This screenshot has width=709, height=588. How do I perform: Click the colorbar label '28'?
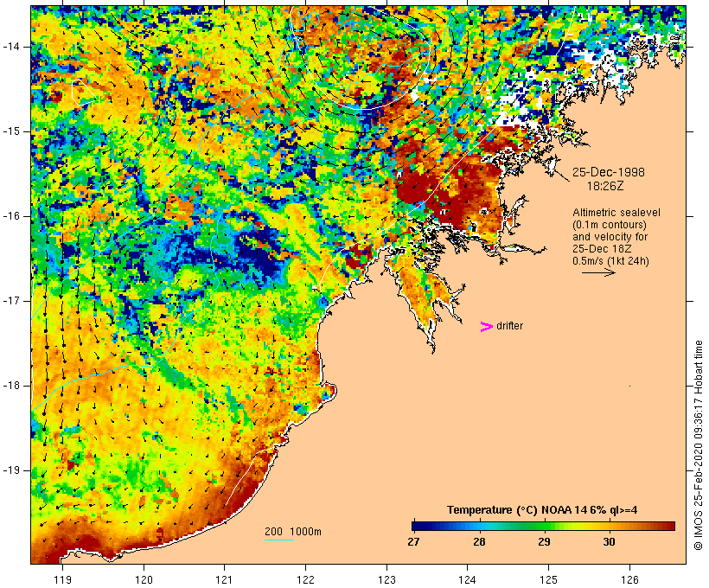(x=479, y=541)
